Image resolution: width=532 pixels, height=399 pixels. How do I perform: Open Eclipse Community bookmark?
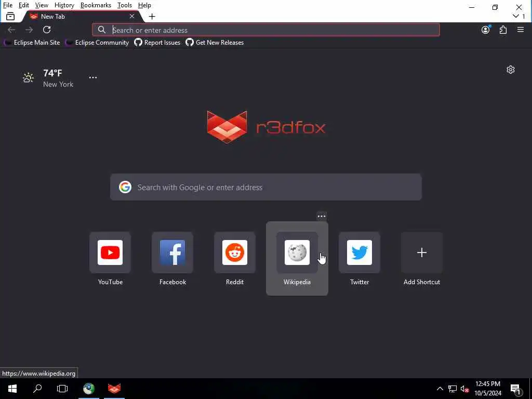(97, 43)
